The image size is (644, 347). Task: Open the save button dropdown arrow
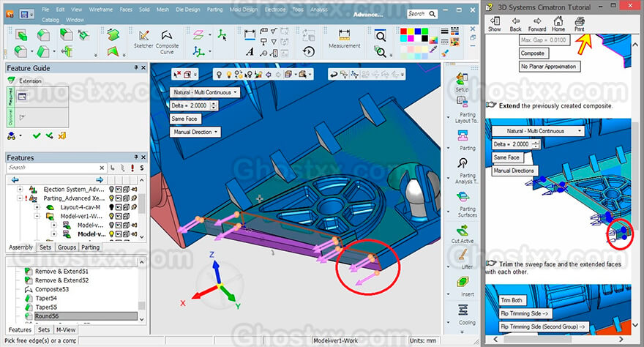click(31, 15)
